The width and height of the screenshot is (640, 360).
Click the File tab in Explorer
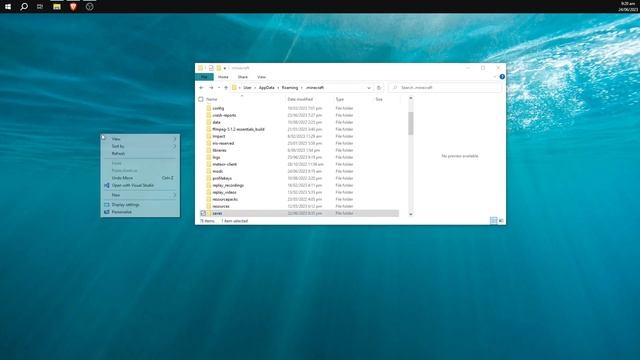point(204,77)
